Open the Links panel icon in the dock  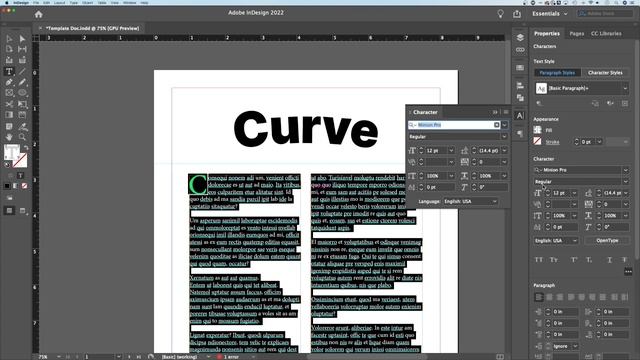pyautogui.click(x=520, y=50)
